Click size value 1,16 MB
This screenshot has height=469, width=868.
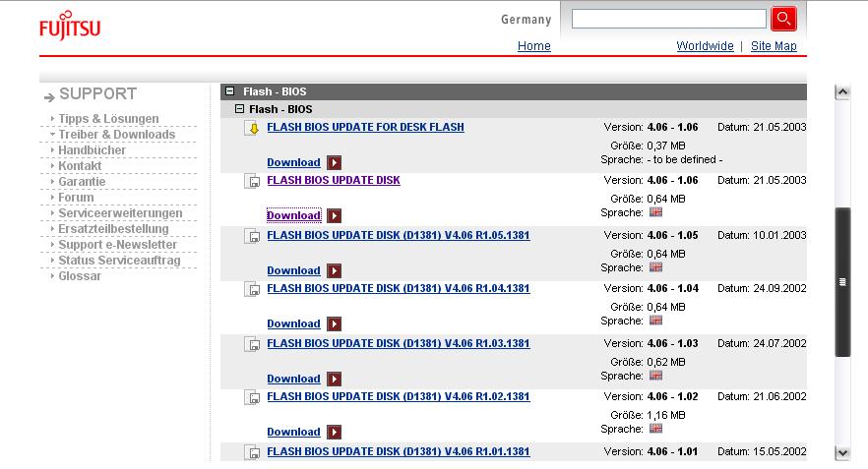(666, 415)
